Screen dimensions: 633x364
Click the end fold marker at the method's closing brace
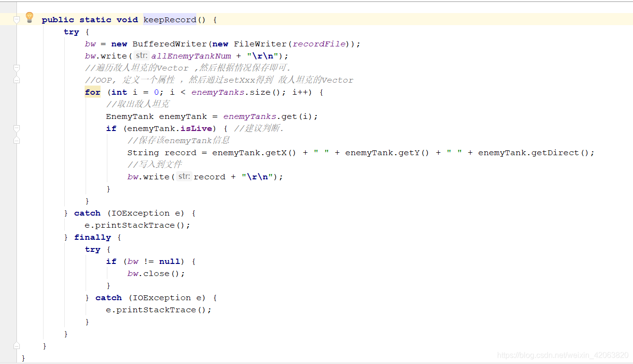coord(16,346)
